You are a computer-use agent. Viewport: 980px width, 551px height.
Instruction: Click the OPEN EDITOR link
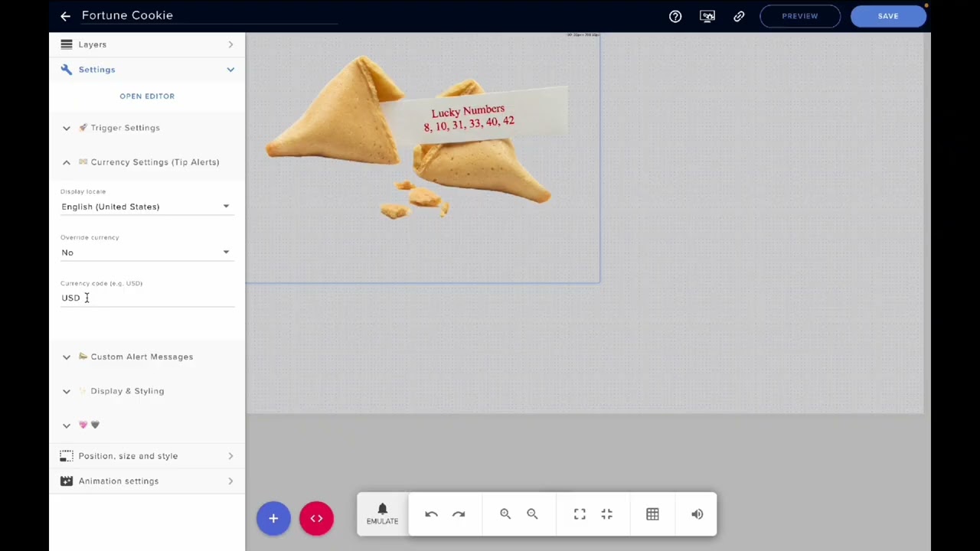click(147, 96)
